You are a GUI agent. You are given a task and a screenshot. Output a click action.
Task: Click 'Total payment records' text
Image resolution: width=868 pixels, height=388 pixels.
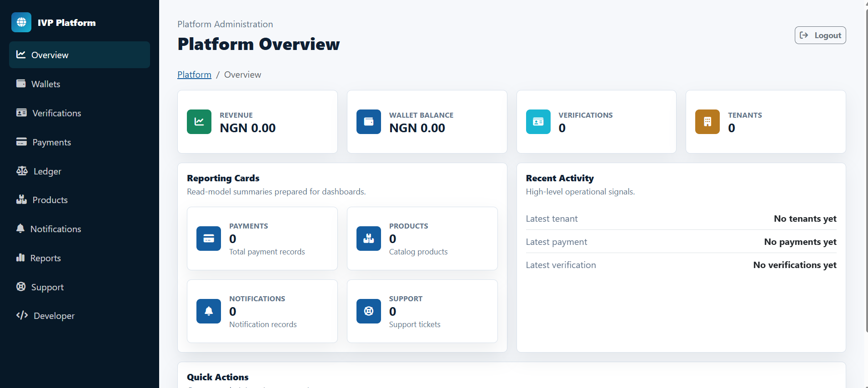(267, 252)
